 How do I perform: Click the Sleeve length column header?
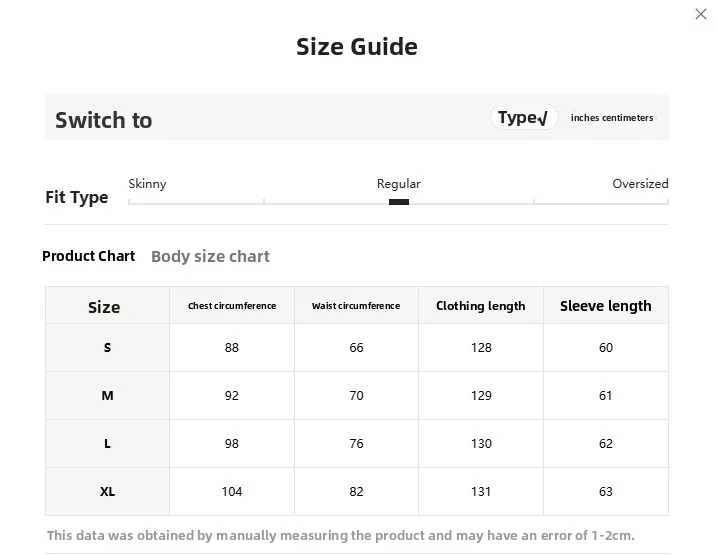tap(606, 306)
